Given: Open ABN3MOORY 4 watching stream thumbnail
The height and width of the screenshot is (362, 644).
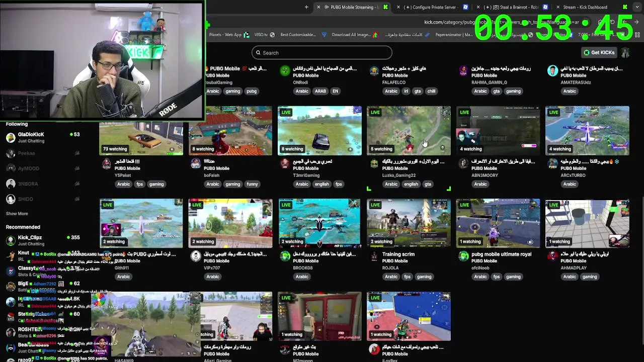Looking at the screenshot, I should (498, 131).
